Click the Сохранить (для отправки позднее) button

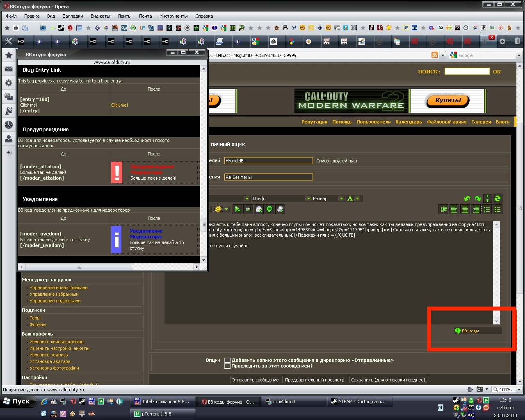[388, 380]
